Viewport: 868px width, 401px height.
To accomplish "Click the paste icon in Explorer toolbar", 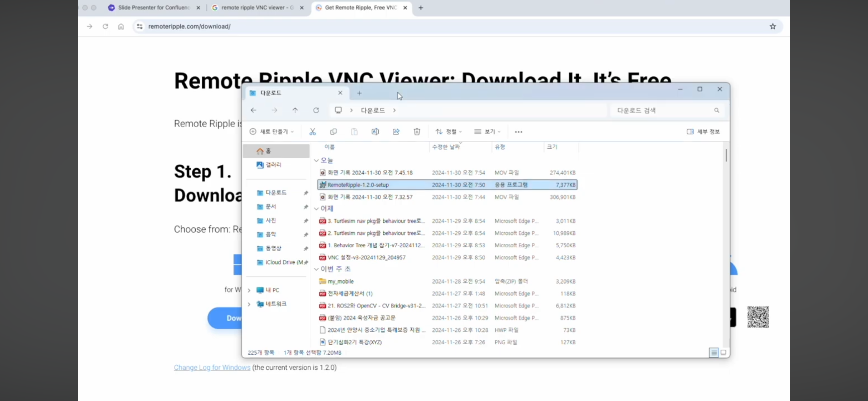I will pyautogui.click(x=354, y=132).
